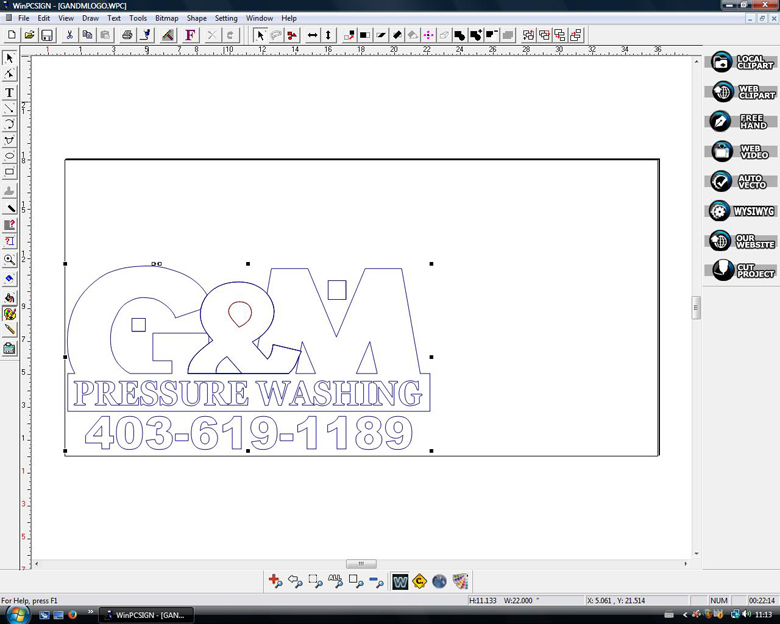The image size is (780, 624).
Task: Open a file with folder icon
Action: [29, 35]
